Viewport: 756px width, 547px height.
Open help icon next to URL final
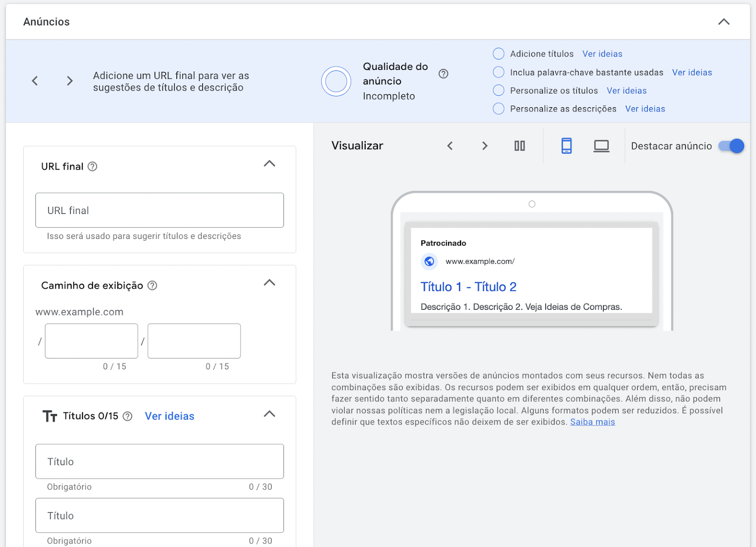tap(93, 166)
